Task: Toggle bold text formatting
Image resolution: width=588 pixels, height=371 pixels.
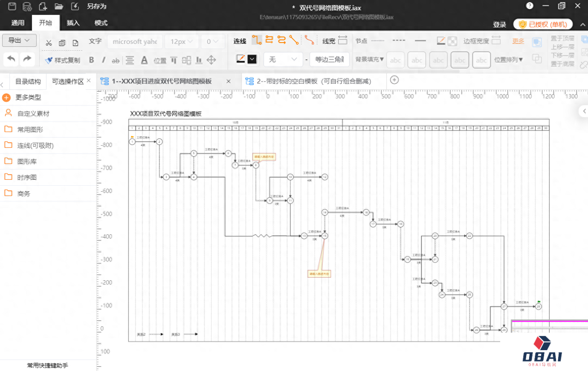Action: click(91, 60)
